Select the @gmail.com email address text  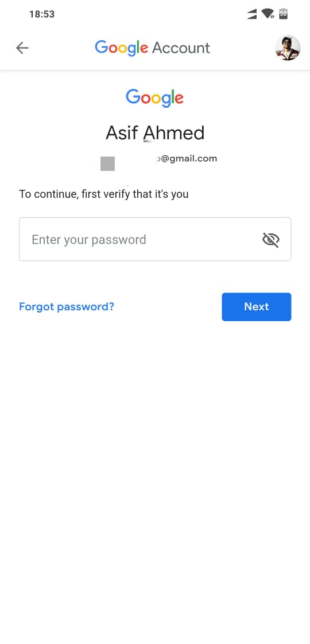(x=187, y=158)
